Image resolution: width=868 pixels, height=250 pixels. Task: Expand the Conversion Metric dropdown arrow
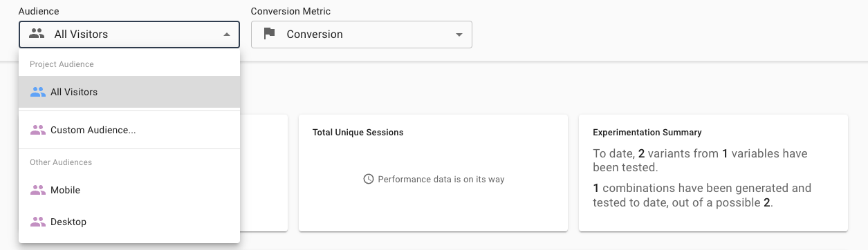click(x=459, y=35)
